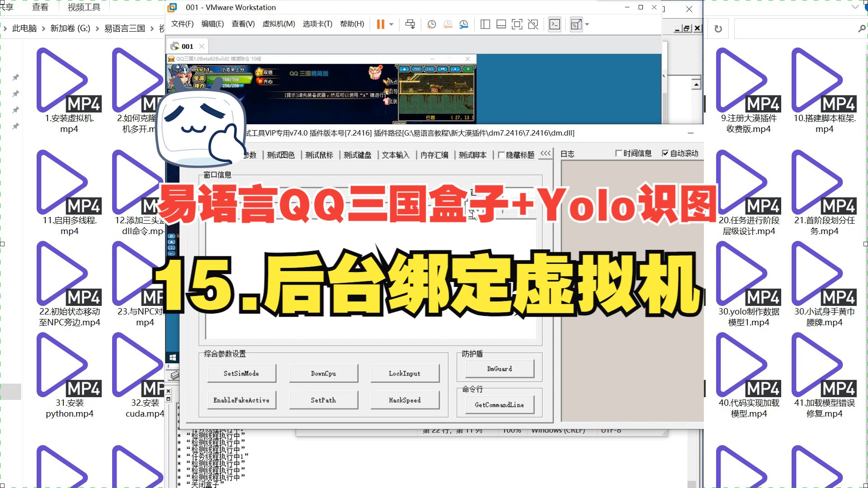
Task: Open the 虚拟机(M) menu in VMware
Action: (x=278, y=24)
